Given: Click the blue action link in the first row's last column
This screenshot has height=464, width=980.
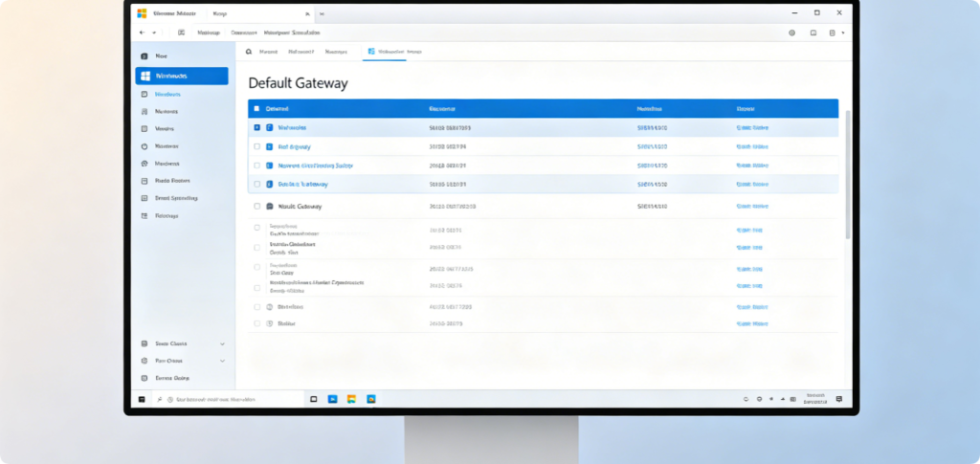Looking at the screenshot, I should pyautogui.click(x=752, y=127).
